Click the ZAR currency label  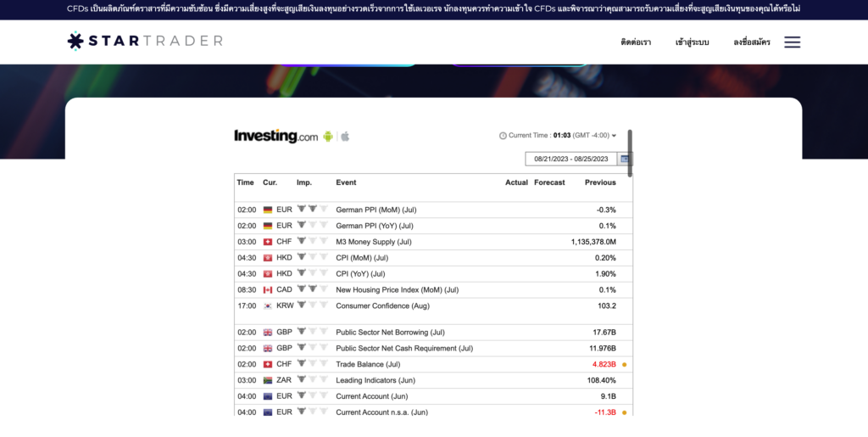pos(285,381)
